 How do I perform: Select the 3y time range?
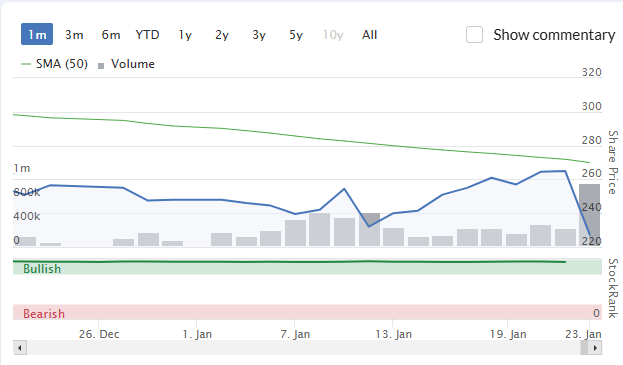tap(259, 35)
